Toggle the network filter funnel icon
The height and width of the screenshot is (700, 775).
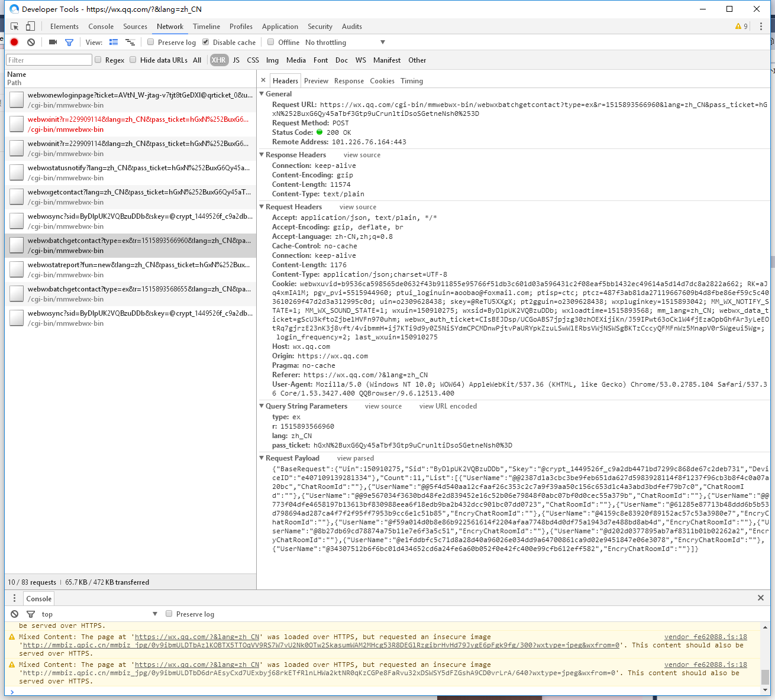point(69,42)
